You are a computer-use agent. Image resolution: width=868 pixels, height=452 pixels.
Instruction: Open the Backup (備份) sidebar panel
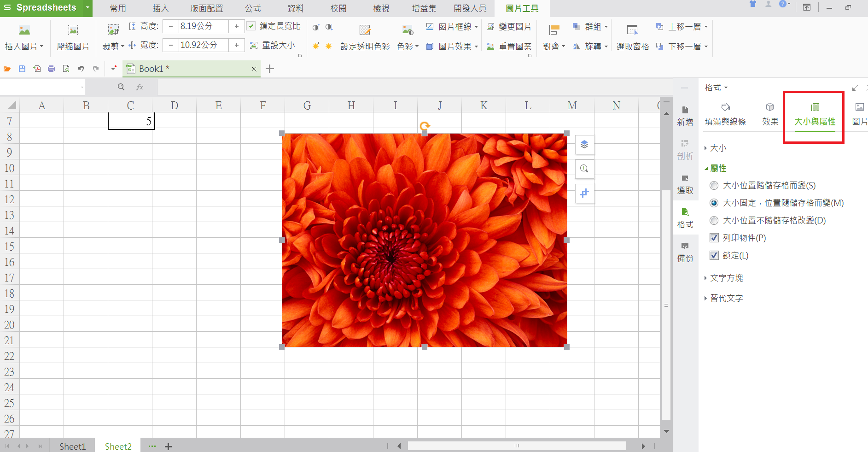click(685, 252)
